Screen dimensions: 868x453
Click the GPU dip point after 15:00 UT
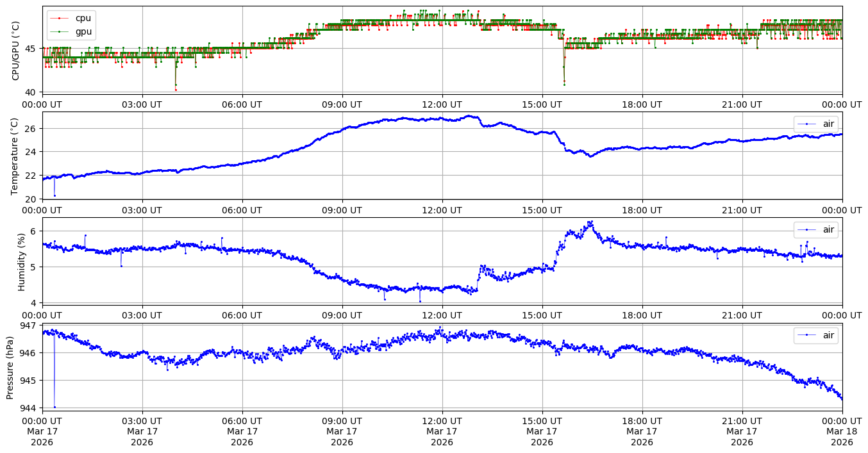click(564, 84)
